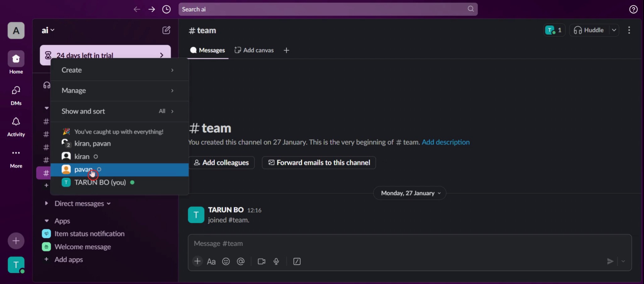Open the emoji picker in the composer
Screen dimensions: 644x284
click(226, 261)
